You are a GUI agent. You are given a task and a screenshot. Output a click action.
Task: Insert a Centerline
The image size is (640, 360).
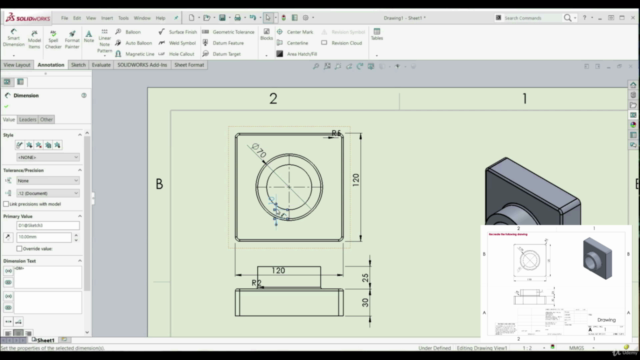click(293, 43)
